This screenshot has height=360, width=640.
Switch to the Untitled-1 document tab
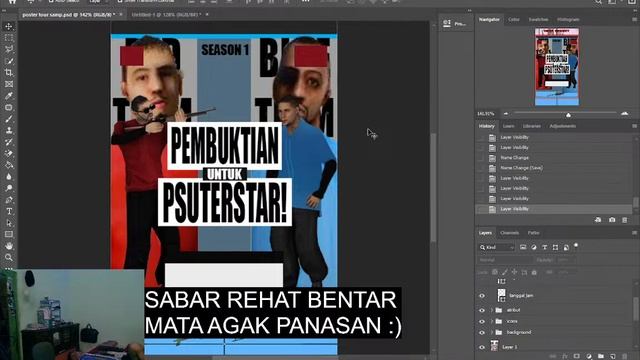(167, 15)
